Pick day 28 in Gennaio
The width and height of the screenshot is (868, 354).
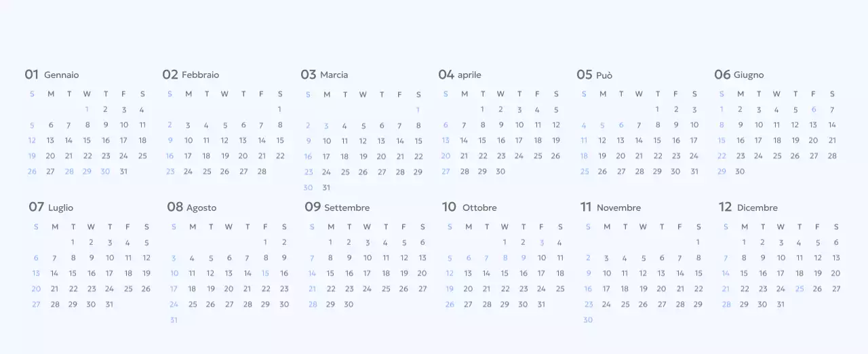tap(69, 172)
